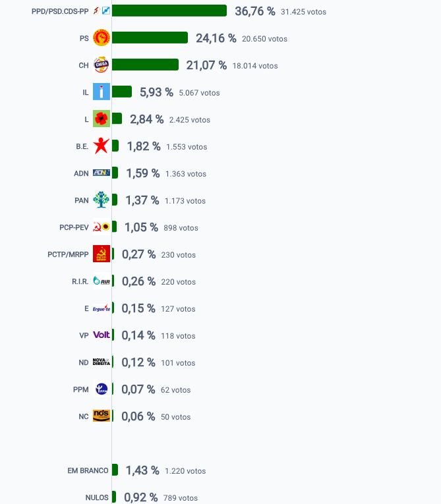
Task: Click the PPM blue circle logo
Action: pyautogui.click(x=102, y=389)
